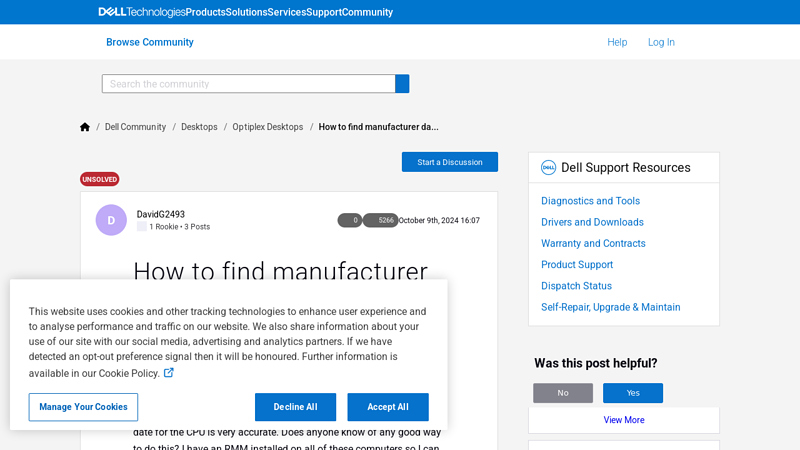Image resolution: width=800 pixels, height=450 pixels.
Task: Click Accept All cookies
Action: click(388, 407)
